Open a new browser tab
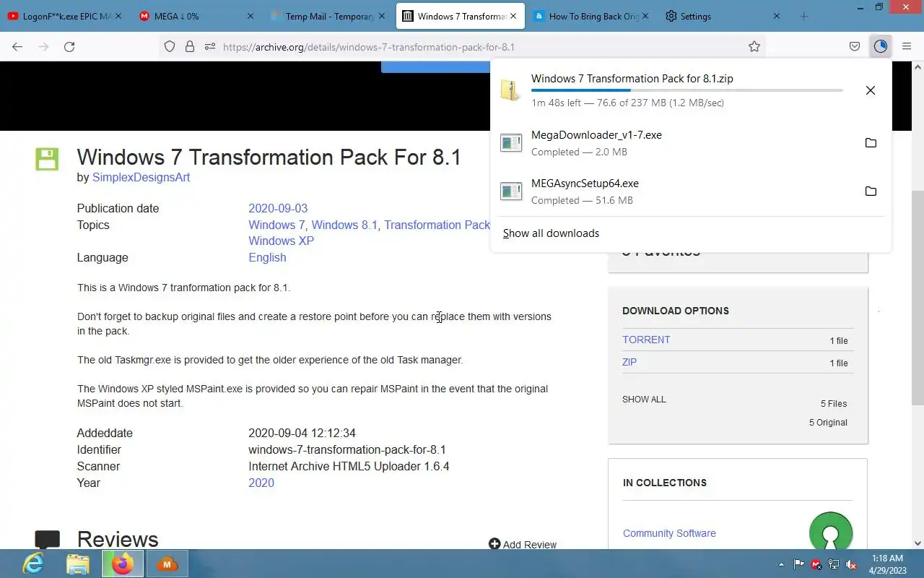Screen dimensions: 924x578 (x=804, y=16)
